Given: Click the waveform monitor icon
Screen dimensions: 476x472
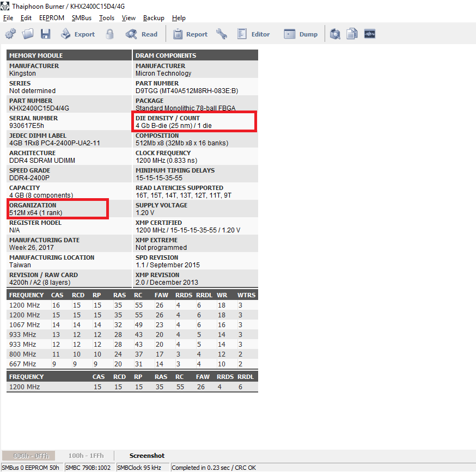Looking at the screenshot, I should click(x=370, y=34).
